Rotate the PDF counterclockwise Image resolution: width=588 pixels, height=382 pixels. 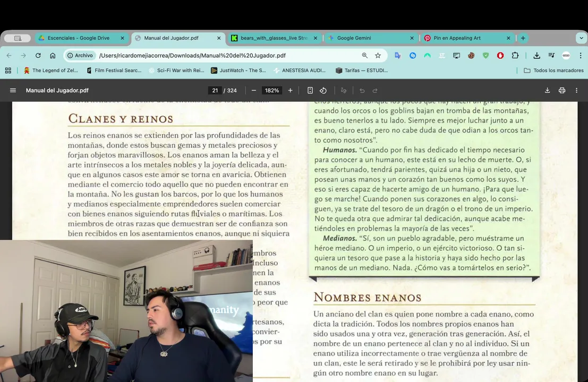323,90
